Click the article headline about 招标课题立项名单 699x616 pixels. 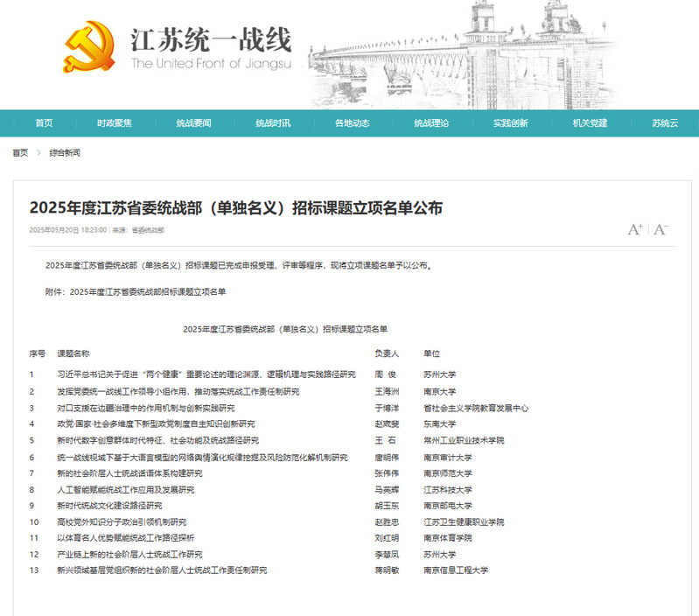[x=236, y=207]
